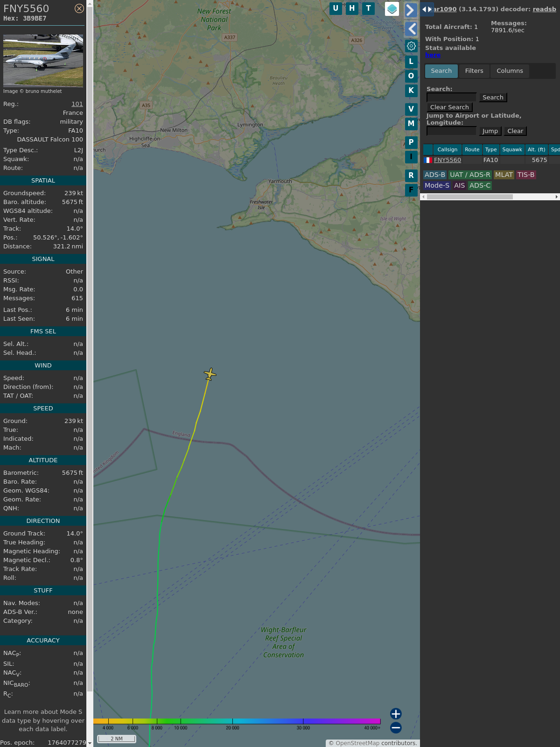Switch to the Columns tab
Viewport: 560px width, 747px height.
pyautogui.click(x=510, y=71)
